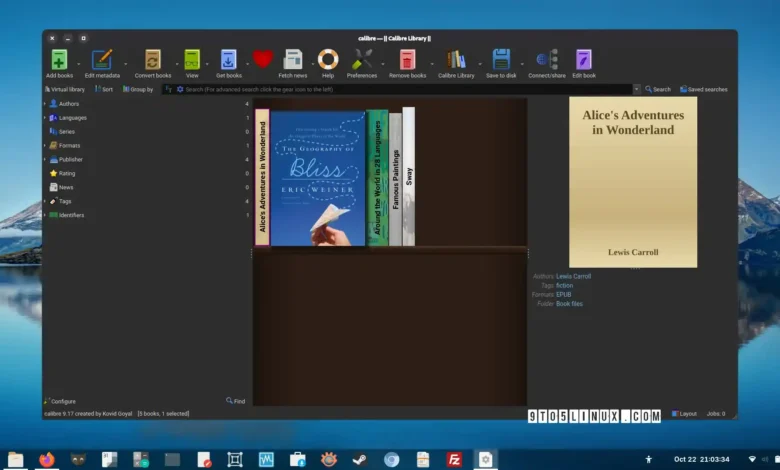Open Saved searches
780x470 pixels.
point(703,90)
